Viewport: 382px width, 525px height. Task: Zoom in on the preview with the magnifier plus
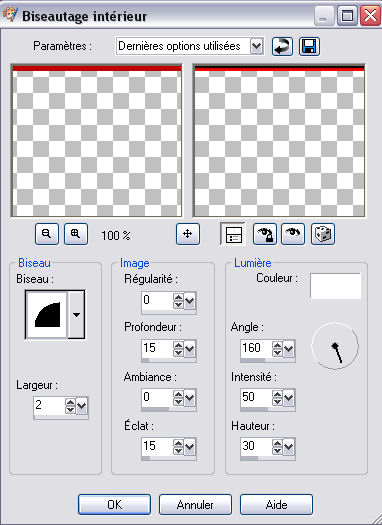click(x=76, y=234)
